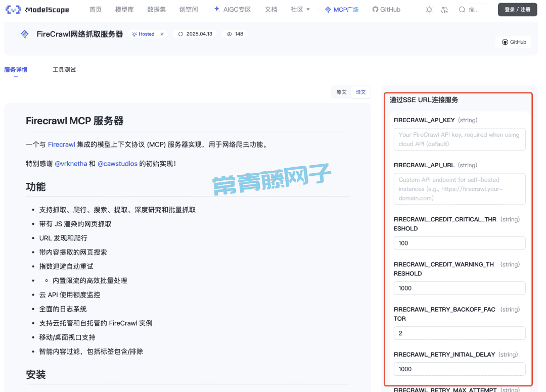Open the @cawstudios profile link

pos(118,164)
